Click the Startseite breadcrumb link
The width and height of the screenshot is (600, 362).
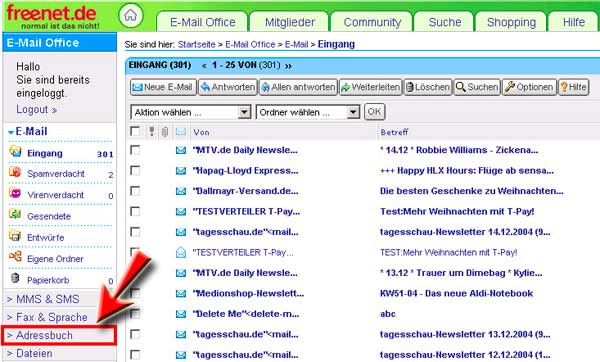pyautogui.click(x=196, y=44)
